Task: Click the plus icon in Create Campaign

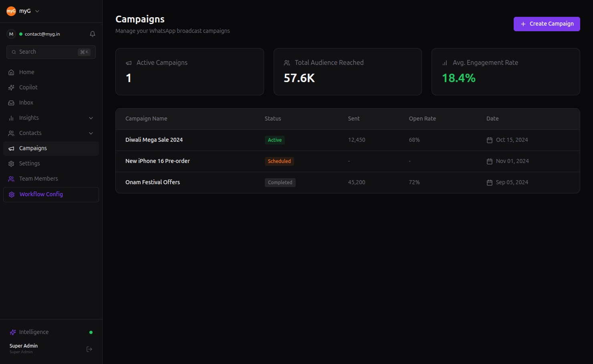Action: pos(523,24)
